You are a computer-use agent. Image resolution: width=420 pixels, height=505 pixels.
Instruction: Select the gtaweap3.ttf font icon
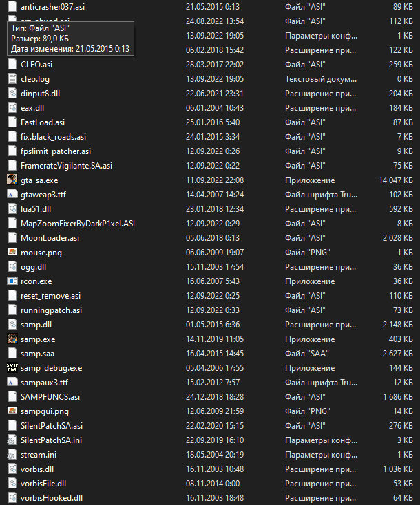(12, 194)
